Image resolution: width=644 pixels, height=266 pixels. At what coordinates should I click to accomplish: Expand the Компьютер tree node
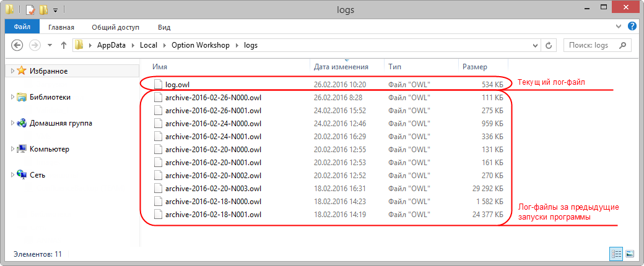pyautogui.click(x=12, y=149)
